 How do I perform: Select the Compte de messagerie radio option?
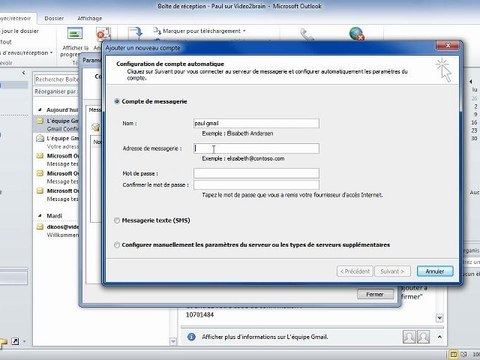(117, 101)
